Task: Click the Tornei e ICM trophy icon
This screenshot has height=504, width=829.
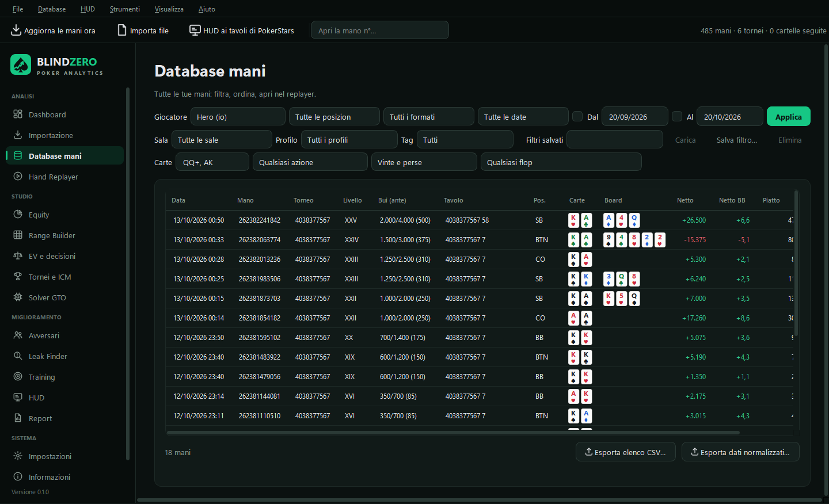Action: pos(18,277)
